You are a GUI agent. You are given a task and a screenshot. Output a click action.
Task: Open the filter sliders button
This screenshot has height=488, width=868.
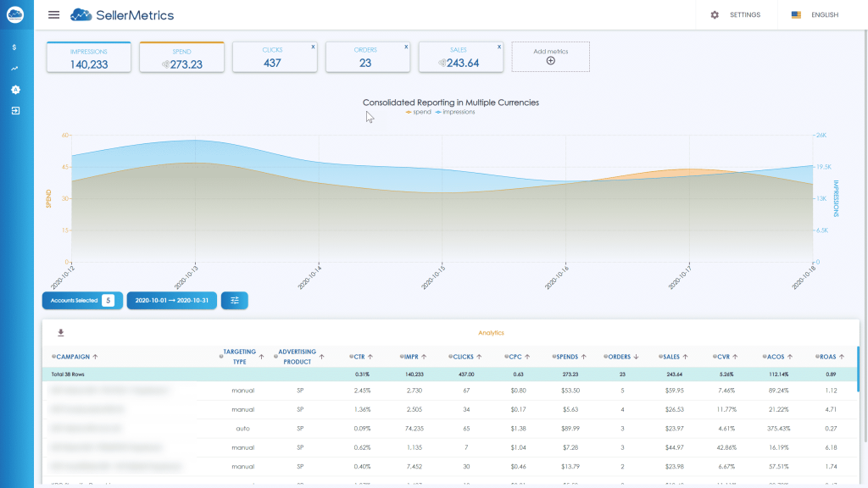235,301
